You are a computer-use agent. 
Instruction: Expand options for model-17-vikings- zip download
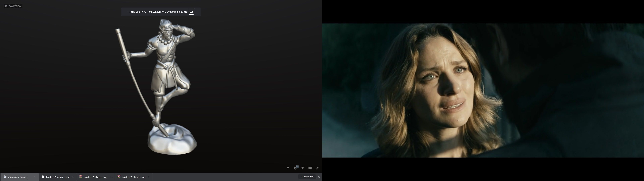pyautogui.click(x=149, y=177)
